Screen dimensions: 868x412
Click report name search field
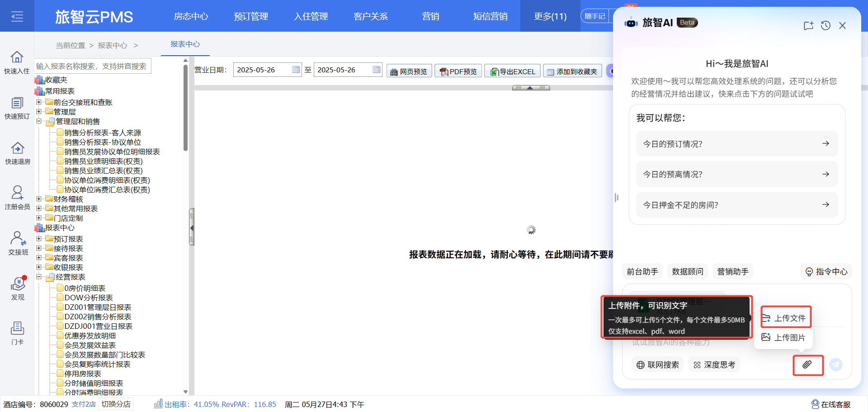point(93,66)
